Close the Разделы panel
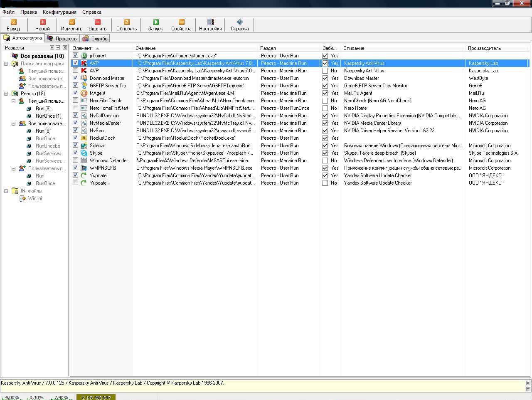The width and height of the screenshot is (532, 400). coord(65,47)
